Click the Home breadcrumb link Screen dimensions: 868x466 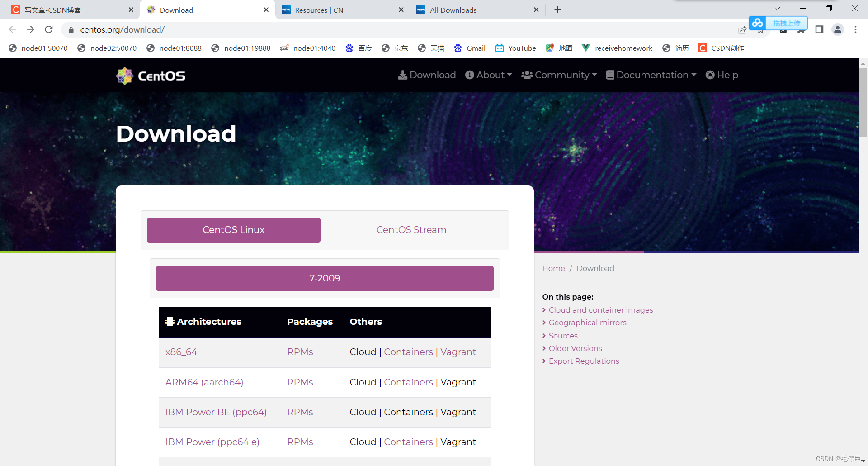pos(554,268)
